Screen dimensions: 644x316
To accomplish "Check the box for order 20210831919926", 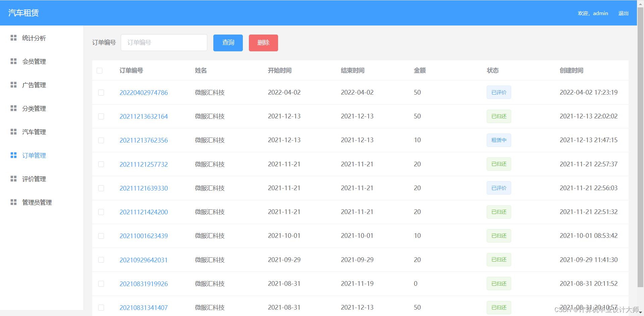I will coord(101,284).
